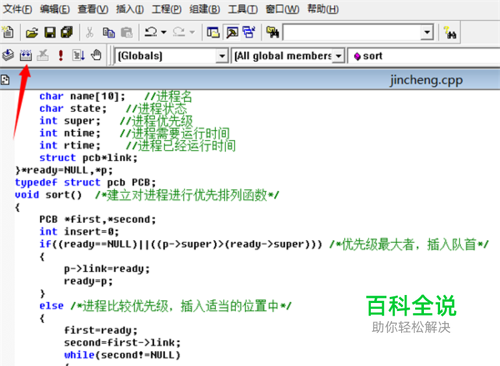The width and height of the screenshot is (500, 366).
Task: Click the Find in Files icon
Action: click(x=273, y=32)
